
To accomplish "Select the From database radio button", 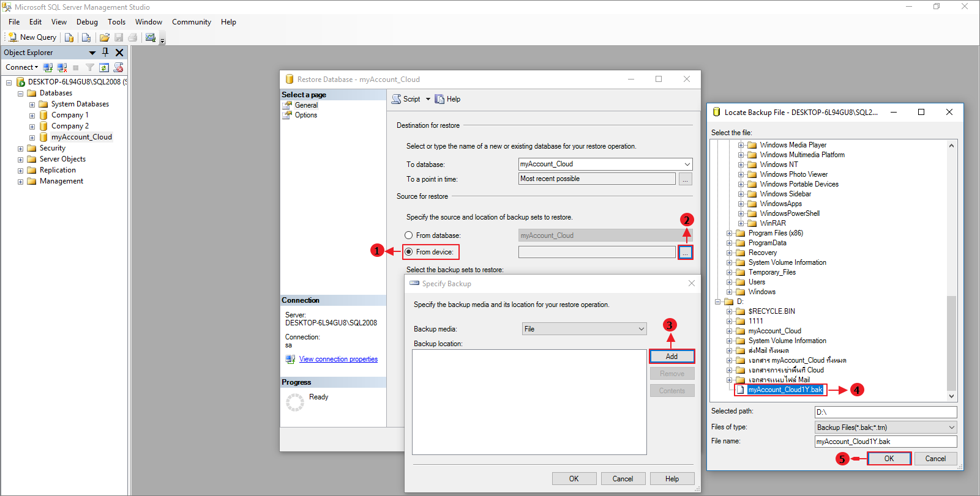I will 408,235.
